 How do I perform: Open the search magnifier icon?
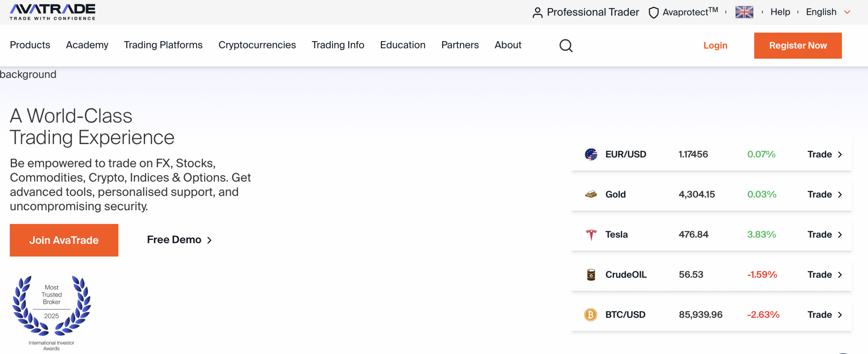(566, 45)
